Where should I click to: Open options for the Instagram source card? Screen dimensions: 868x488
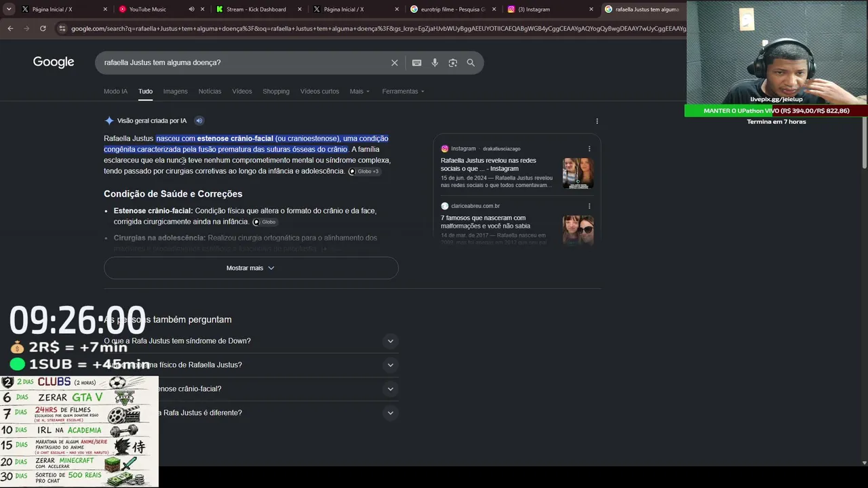pyautogui.click(x=589, y=148)
